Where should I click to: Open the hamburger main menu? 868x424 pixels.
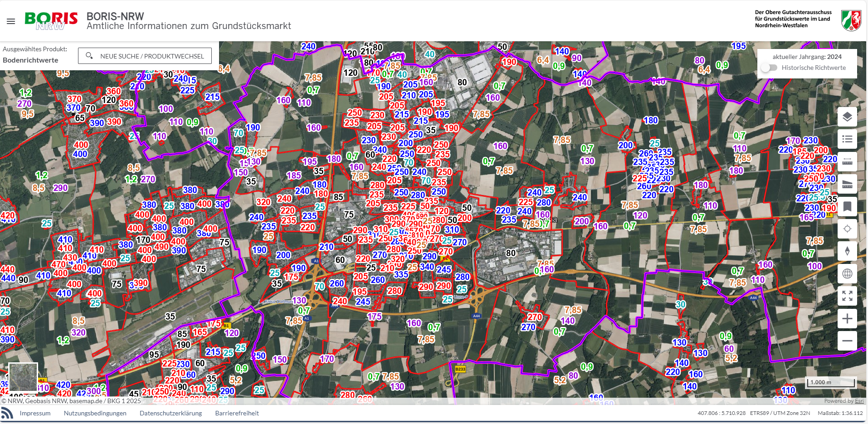(x=11, y=21)
